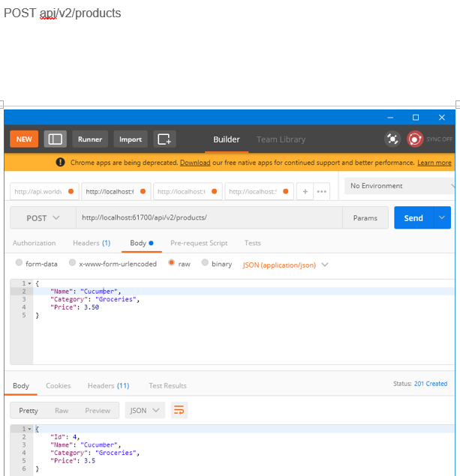
Task: Collapse the response body line 1 fold arrow
Action: [x=29, y=429]
